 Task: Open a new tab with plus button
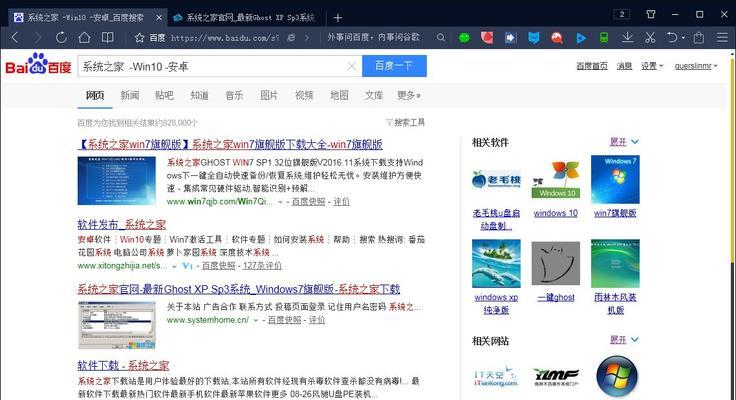pos(337,18)
